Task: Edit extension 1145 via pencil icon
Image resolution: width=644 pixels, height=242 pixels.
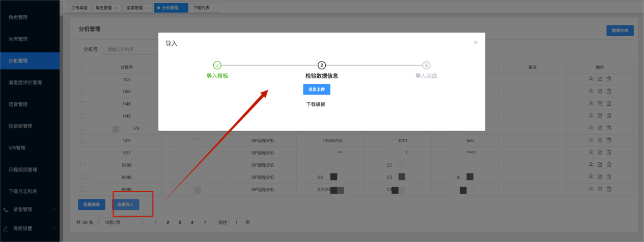Action: click(x=600, y=116)
